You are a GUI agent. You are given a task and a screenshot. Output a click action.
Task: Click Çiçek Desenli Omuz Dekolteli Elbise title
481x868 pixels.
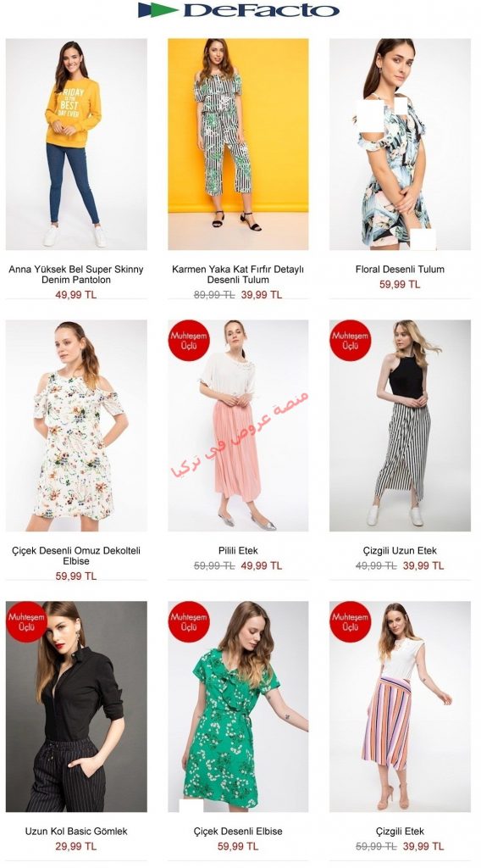(76, 556)
